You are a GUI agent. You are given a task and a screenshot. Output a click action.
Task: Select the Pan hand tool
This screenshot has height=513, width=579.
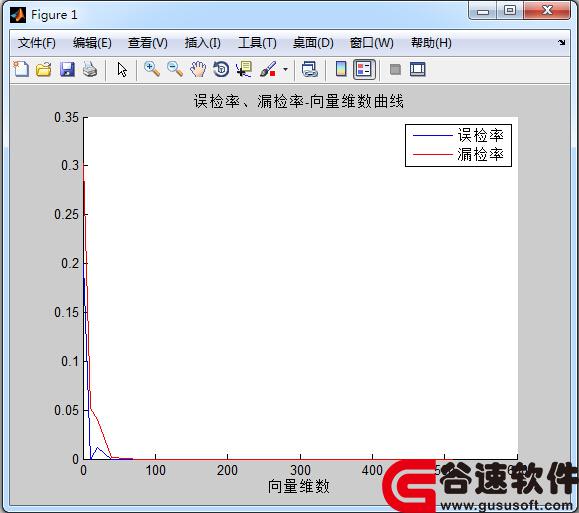pos(198,69)
